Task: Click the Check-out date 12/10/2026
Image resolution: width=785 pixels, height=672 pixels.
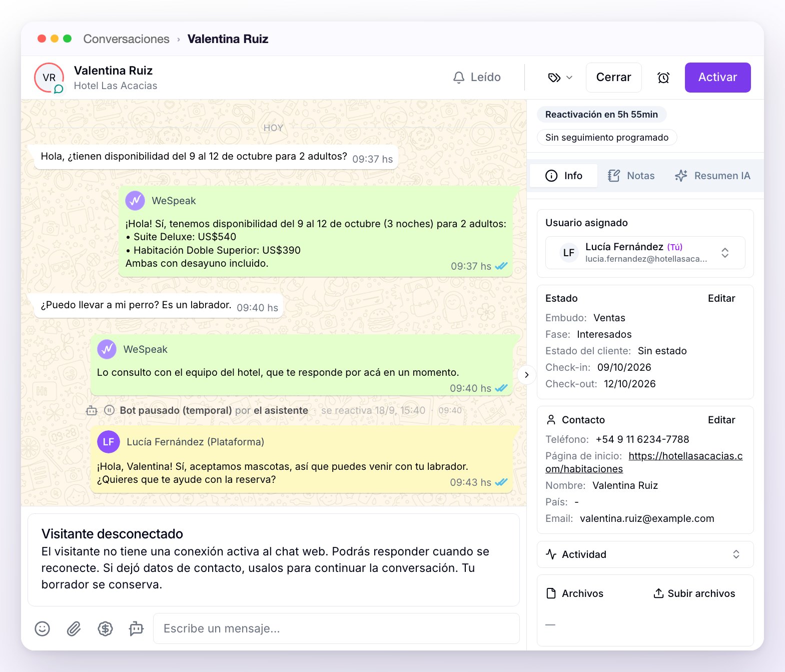Action: pos(630,384)
